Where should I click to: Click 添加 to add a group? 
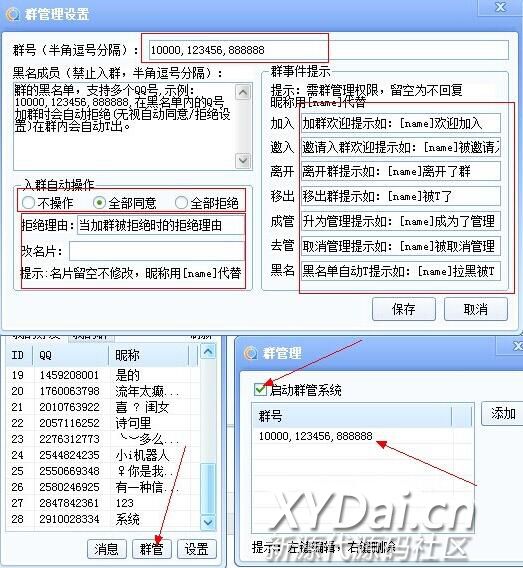coord(503,413)
